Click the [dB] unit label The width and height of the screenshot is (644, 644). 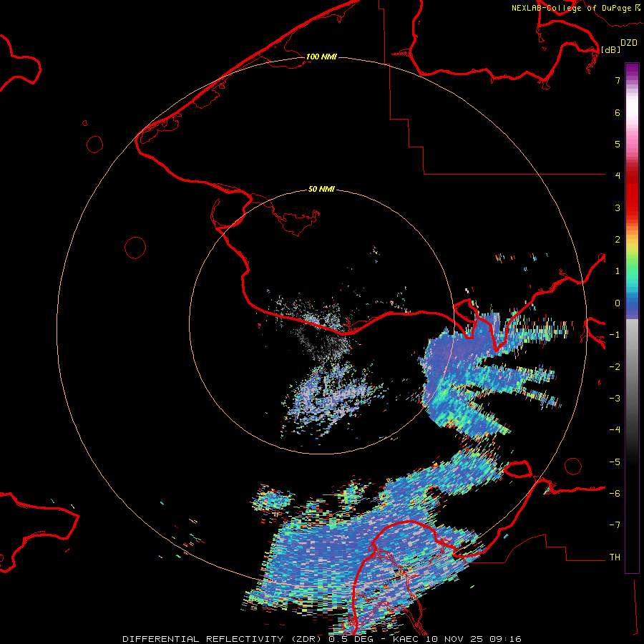point(610,49)
